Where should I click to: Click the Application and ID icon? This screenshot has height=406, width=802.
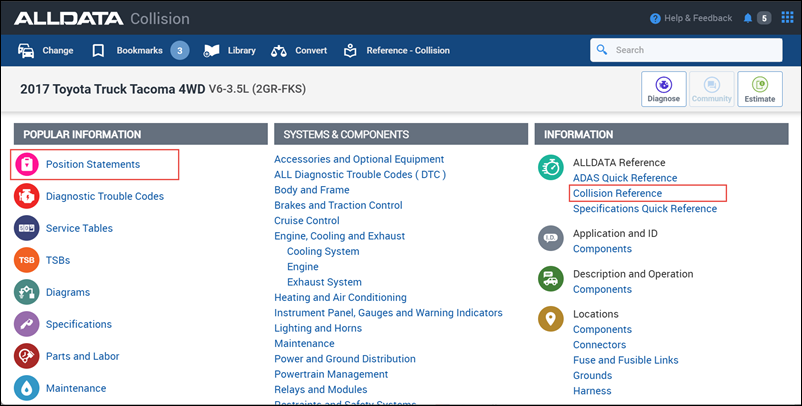pyautogui.click(x=551, y=238)
